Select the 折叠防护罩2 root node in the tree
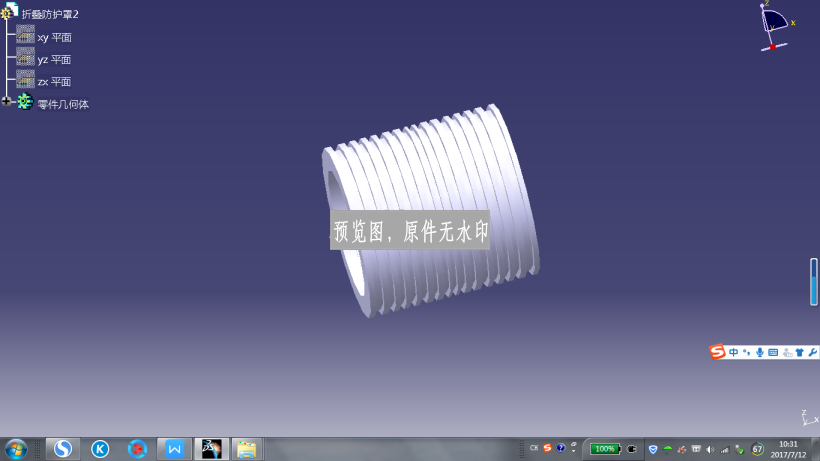The width and height of the screenshot is (820, 461). click(x=50, y=14)
